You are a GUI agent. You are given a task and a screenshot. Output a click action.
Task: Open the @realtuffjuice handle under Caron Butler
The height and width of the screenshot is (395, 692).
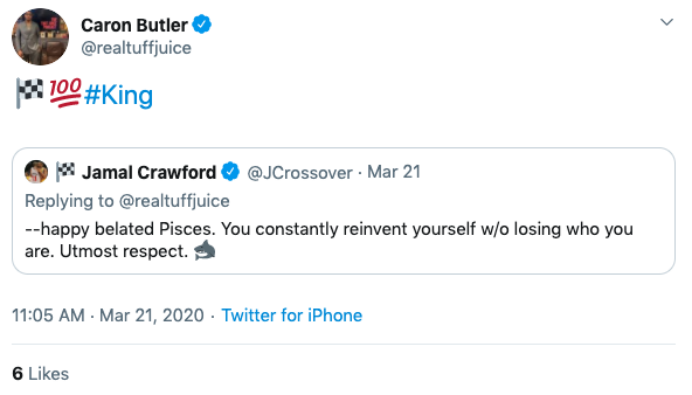(x=136, y=48)
